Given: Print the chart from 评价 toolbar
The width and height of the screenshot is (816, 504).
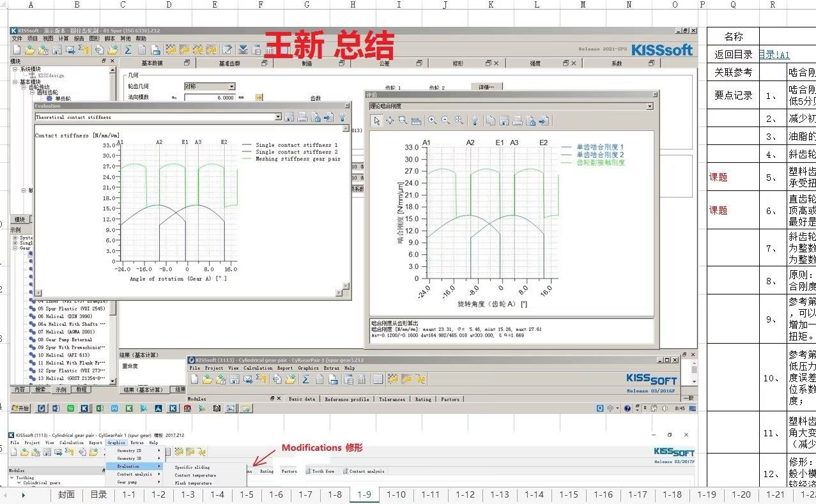Looking at the screenshot, I should click(518, 120).
